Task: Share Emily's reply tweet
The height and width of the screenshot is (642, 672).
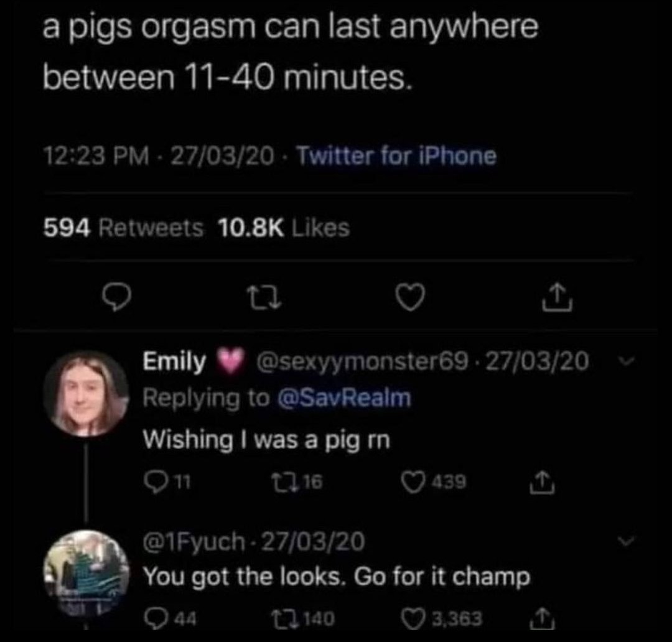Action: pyautogui.click(x=538, y=480)
